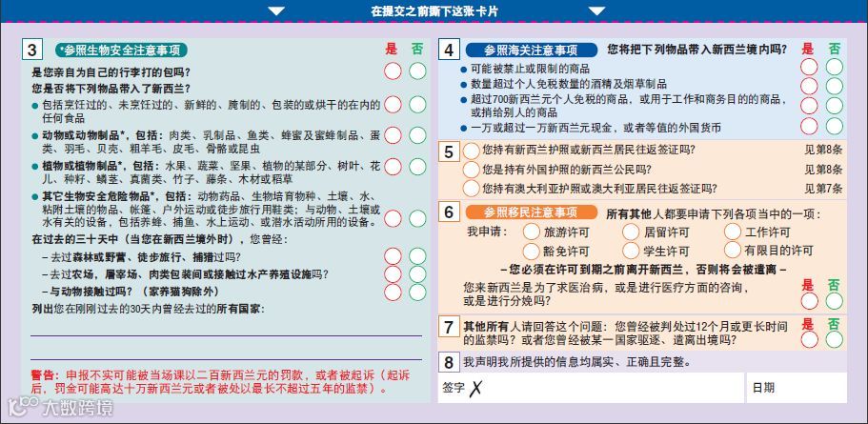The width and height of the screenshot is (868, 424).
Task: Click 见第8条 beside 新西兰护照 question
Action: point(823,150)
